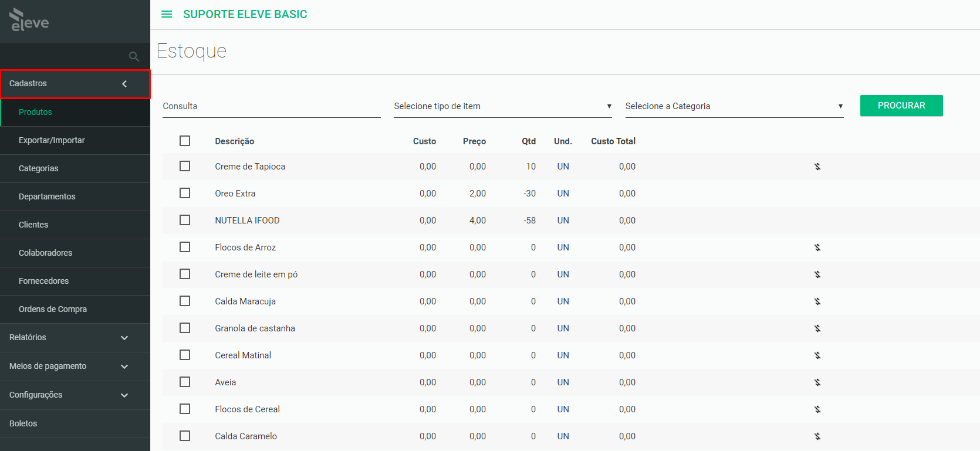This screenshot has width=980, height=451.
Task: Open Exportar/Importar in the sidebar
Action: point(75,140)
